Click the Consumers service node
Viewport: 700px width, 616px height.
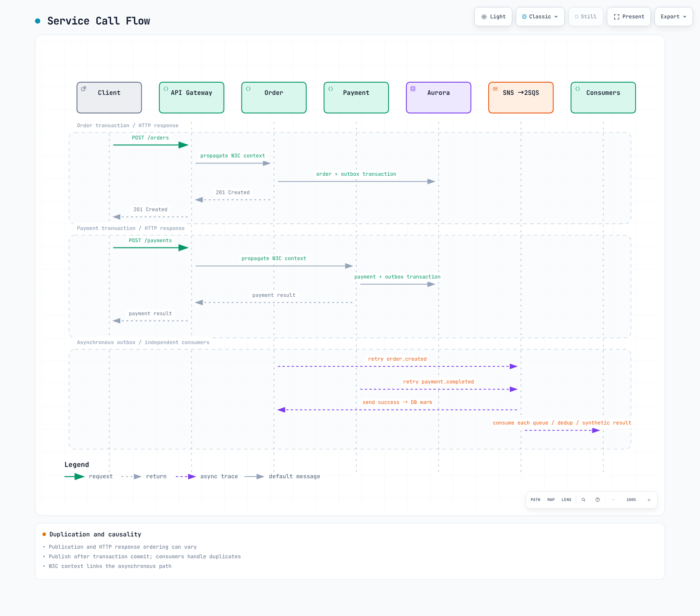[x=603, y=97]
